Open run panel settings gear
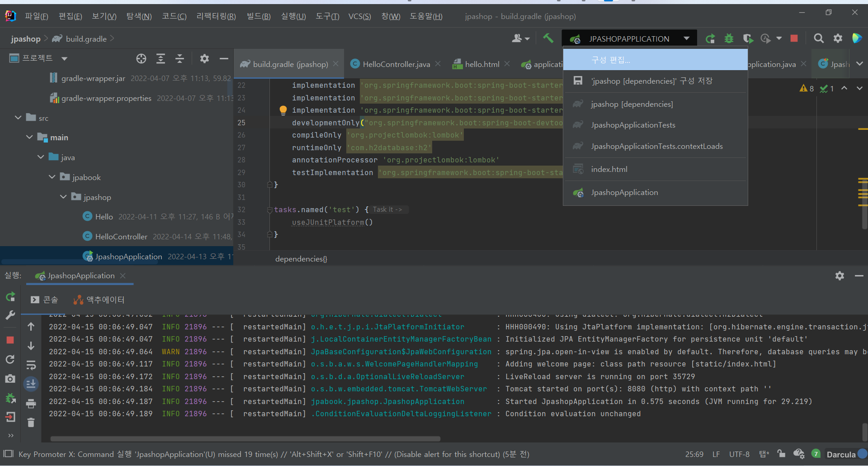 [840, 276]
